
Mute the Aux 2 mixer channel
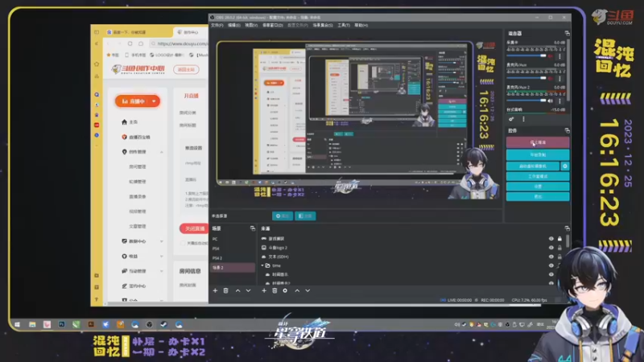551,101
